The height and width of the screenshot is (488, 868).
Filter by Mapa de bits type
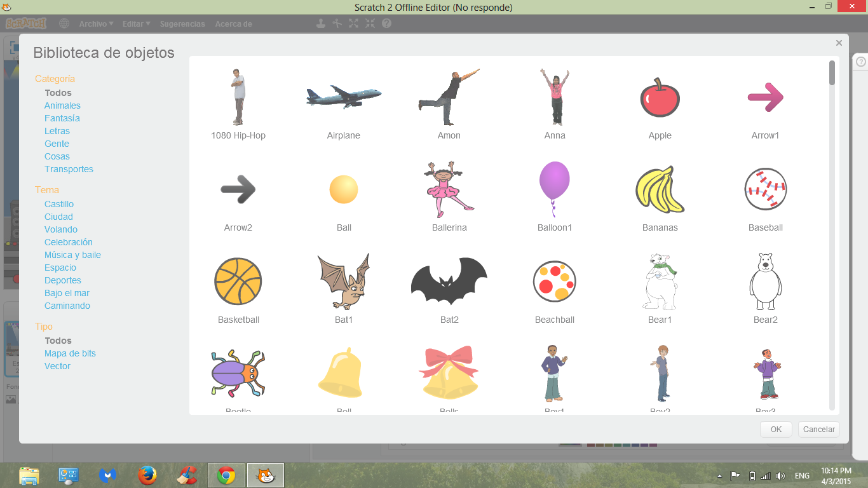click(70, 353)
